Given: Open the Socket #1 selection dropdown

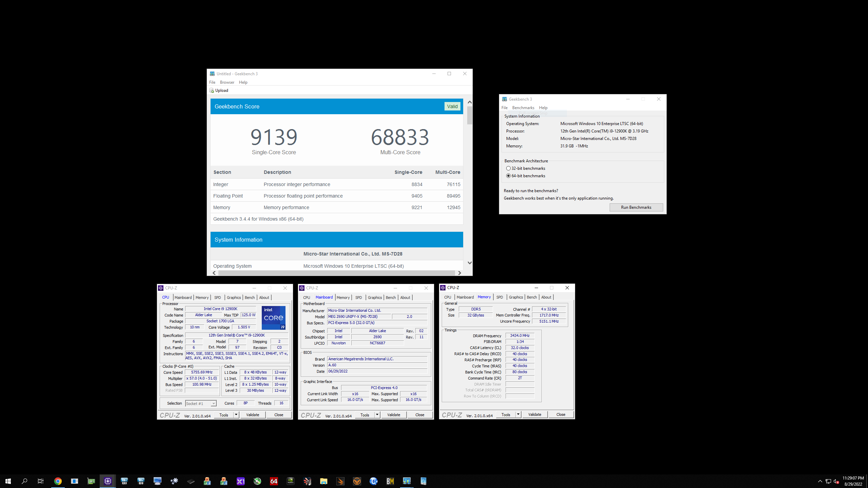Looking at the screenshot, I should pyautogui.click(x=201, y=403).
